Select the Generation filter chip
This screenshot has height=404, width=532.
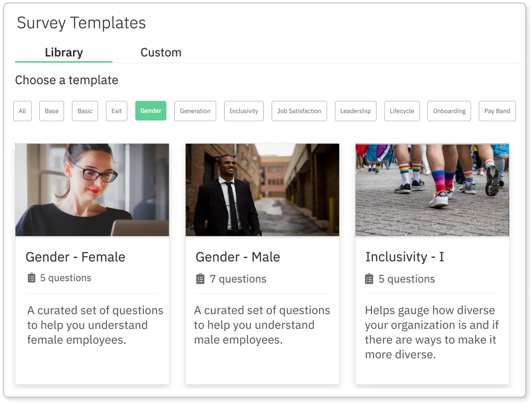(195, 111)
